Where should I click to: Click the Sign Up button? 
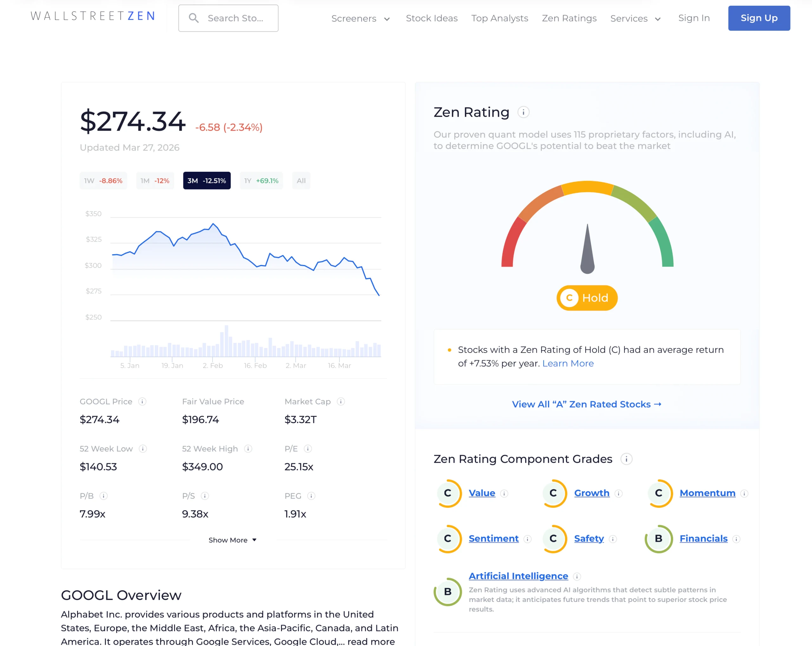click(x=758, y=18)
